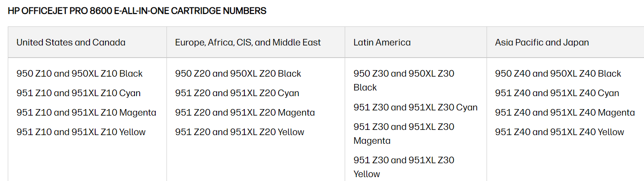Select the 951 Z10 and 951XL Z10 Cyan line

coord(78,93)
